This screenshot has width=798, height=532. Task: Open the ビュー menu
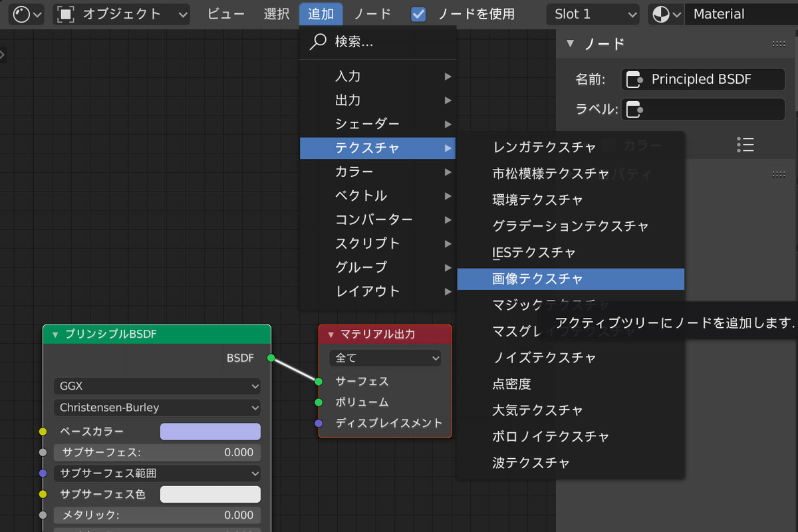225,13
